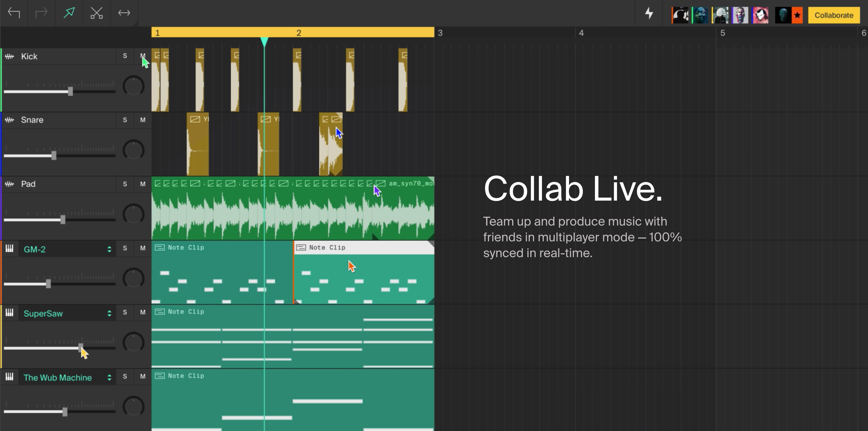The width and height of the screenshot is (868, 431).
Task: Select the arrow pointer tool
Action: coord(69,13)
